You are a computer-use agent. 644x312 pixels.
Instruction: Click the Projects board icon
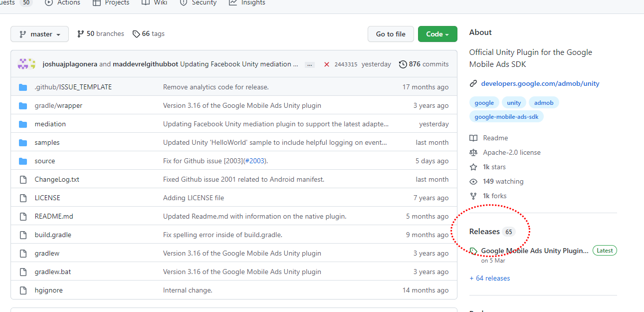coord(97,2)
